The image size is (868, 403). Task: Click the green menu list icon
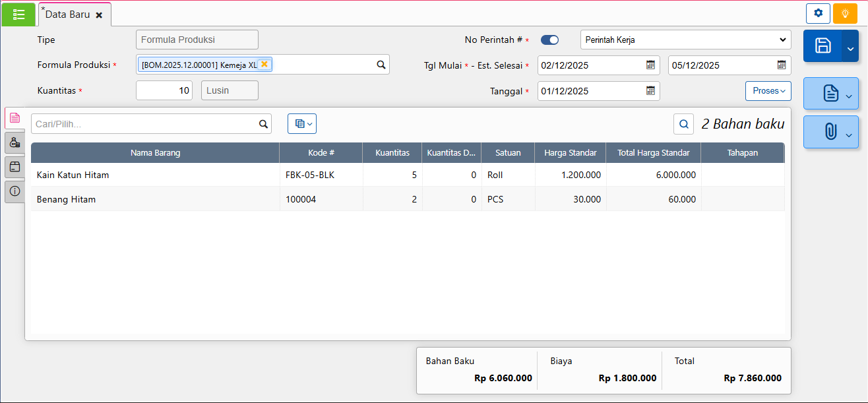click(x=18, y=14)
